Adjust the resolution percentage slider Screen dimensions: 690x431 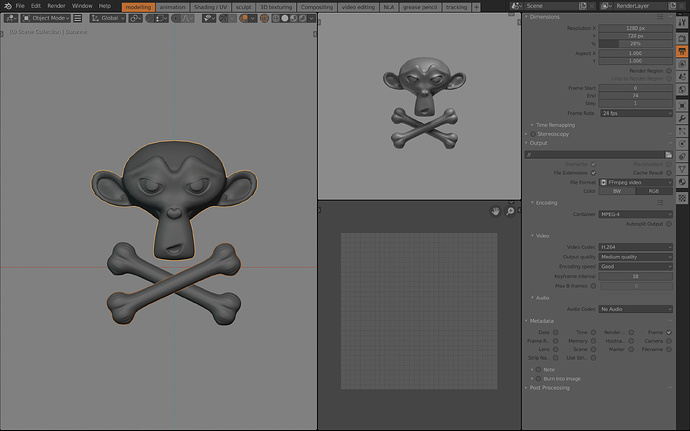point(636,44)
